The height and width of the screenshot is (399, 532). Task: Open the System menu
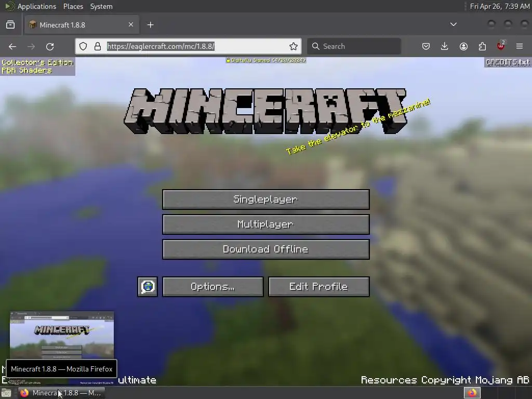click(101, 6)
